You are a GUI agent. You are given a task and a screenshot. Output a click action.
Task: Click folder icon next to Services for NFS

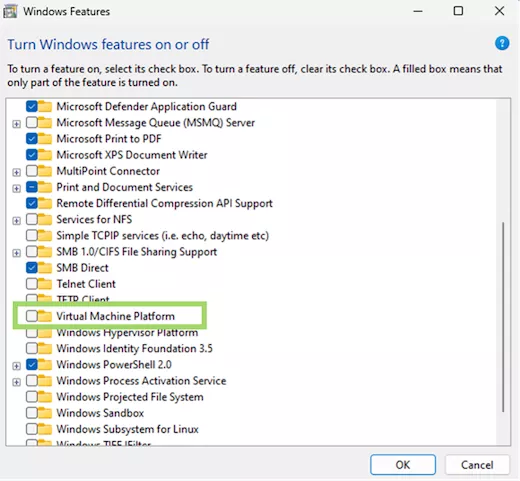point(45,219)
